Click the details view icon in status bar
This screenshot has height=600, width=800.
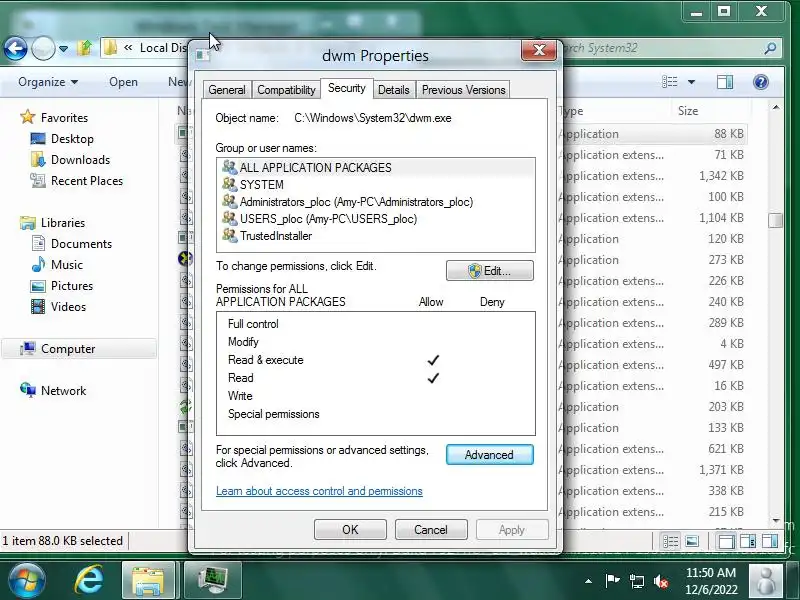(670, 541)
